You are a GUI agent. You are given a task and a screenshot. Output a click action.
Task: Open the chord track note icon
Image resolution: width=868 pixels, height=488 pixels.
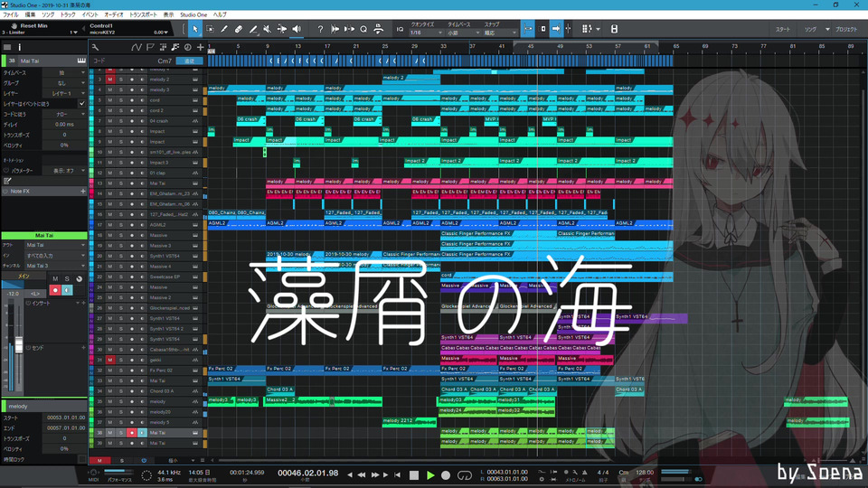pos(175,48)
